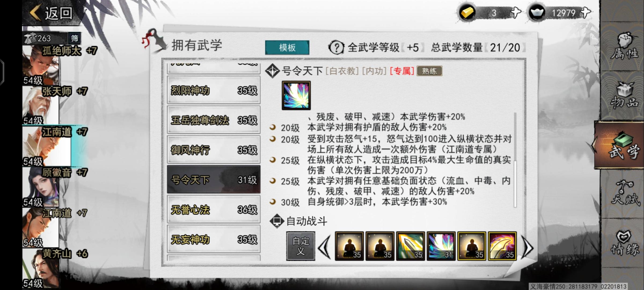Select the last crescent skill icon level 35
This screenshot has width=644, height=290.
click(502, 246)
